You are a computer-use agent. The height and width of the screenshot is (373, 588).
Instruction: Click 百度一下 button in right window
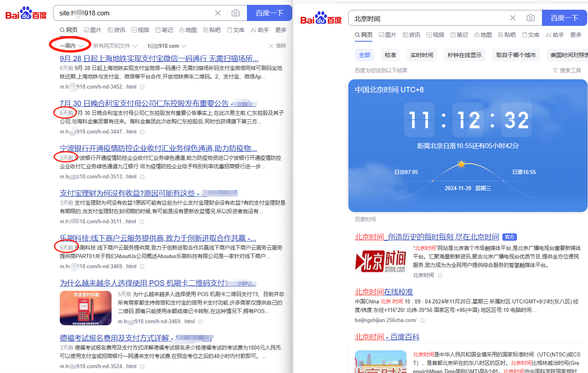[565, 18]
